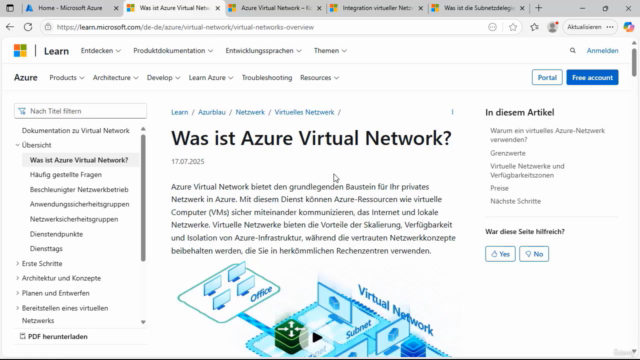Image resolution: width=640 pixels, height=360 pixels.
Task: Jump to Nächste Schritte section
Action: click(515, 201)
